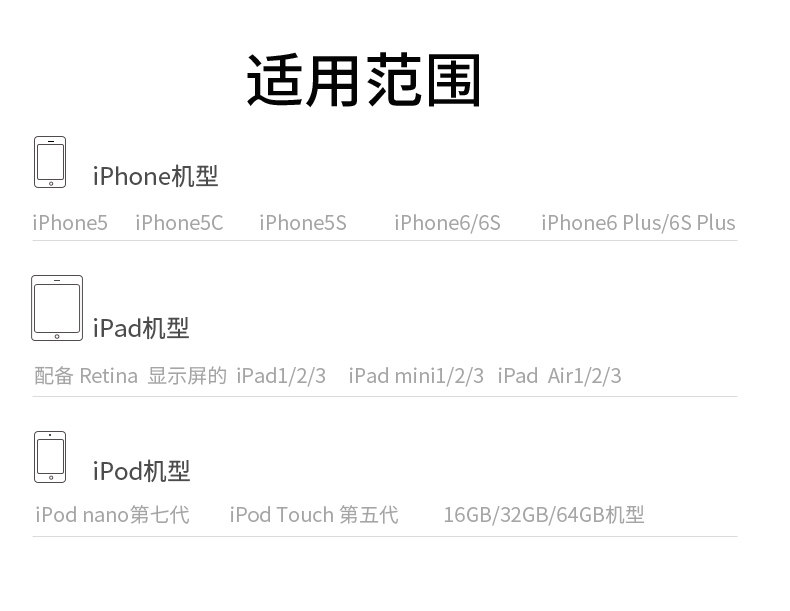Click the iPad tablet outline icon

pyautogui.click(x=57, y=308)
